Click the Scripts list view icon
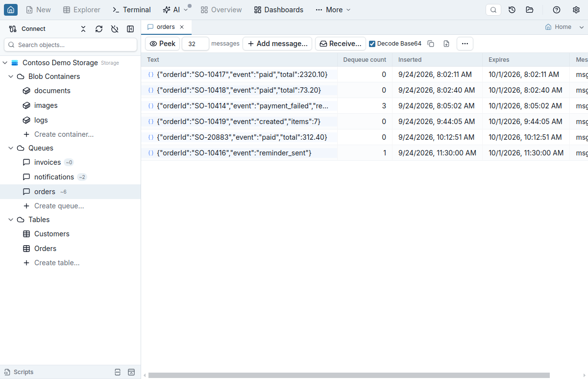Screen dimensions: 588x379 click(117, 372)
